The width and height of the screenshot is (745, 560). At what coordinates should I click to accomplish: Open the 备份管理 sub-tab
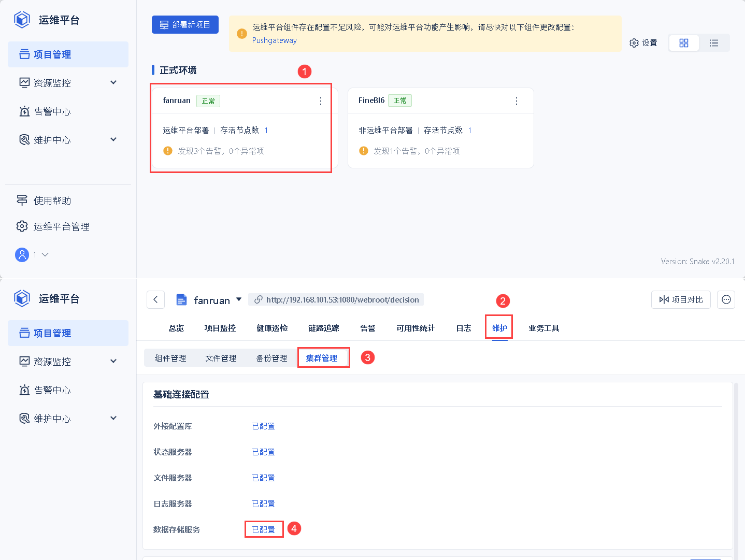pyautogui.click(x=270, y=357)
